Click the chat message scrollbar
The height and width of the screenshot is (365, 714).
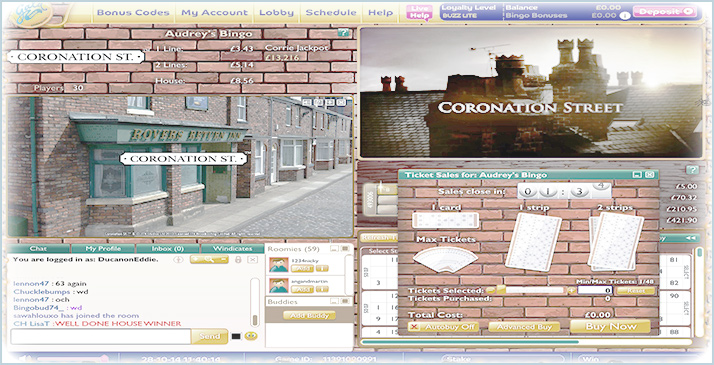coord(255,301)
